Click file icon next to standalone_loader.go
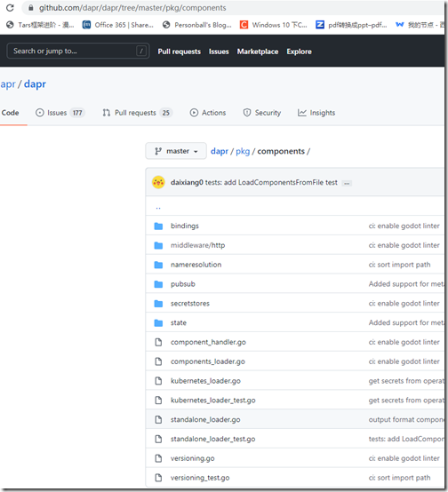The height and width of the screenshot is (492, 448). pos(158,419)
